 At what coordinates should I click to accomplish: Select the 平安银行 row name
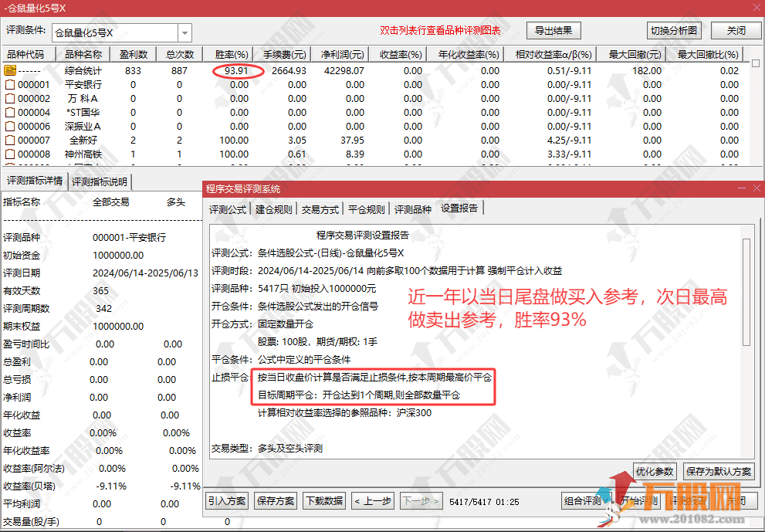click(83, 84)
